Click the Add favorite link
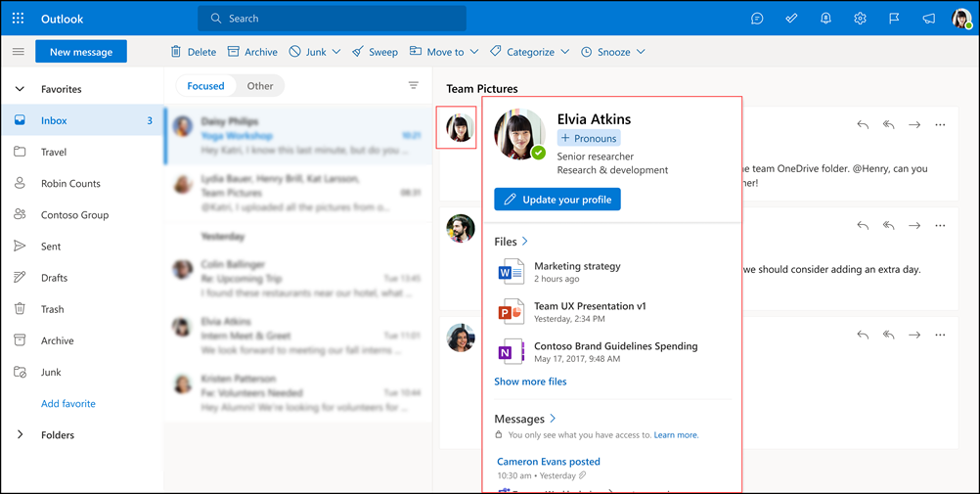This screenshot has height=494, width=980. pos(68,403)
